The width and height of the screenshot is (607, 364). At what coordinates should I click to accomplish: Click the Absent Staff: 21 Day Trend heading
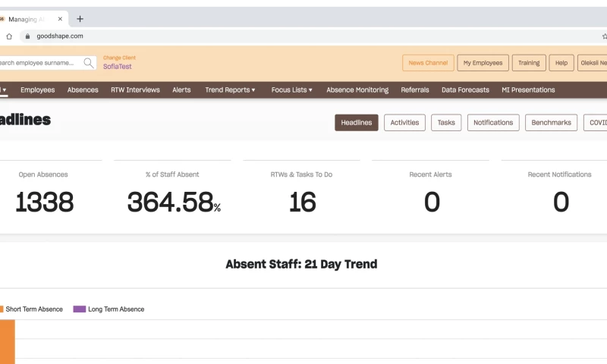point(301,264)
